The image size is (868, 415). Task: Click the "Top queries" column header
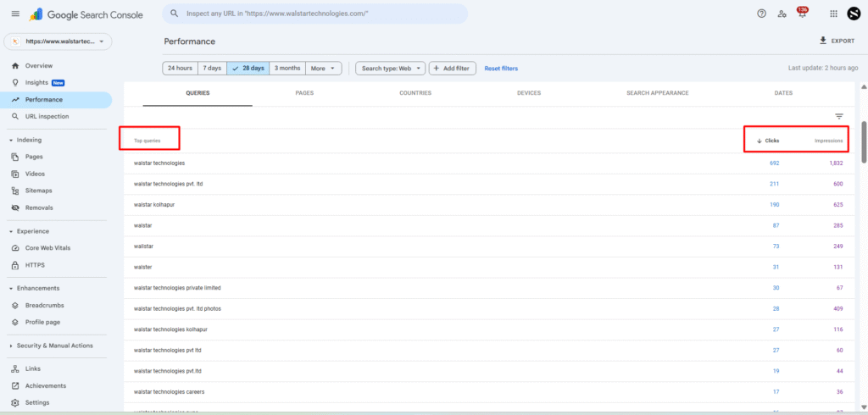(147, 141)
